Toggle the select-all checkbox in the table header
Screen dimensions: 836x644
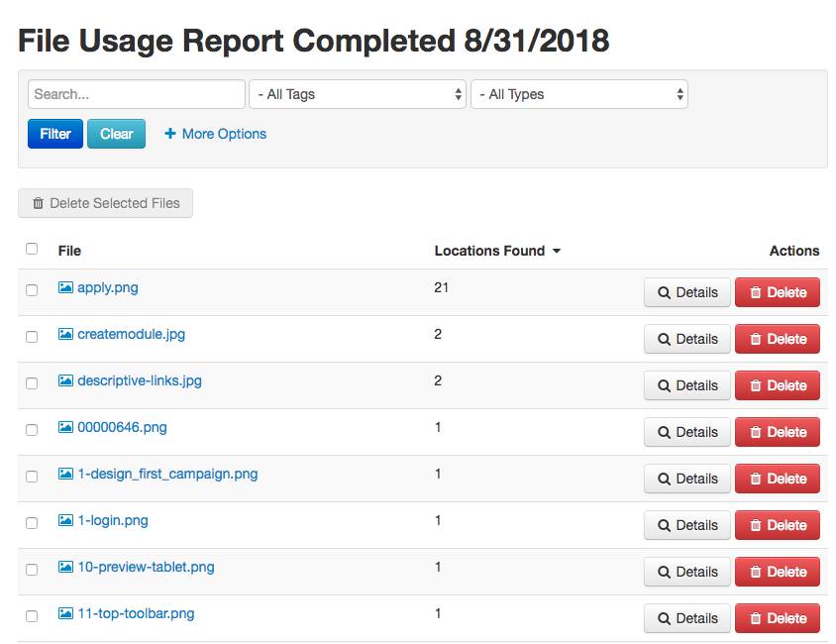pyautogui.click(x=32, y=250)
